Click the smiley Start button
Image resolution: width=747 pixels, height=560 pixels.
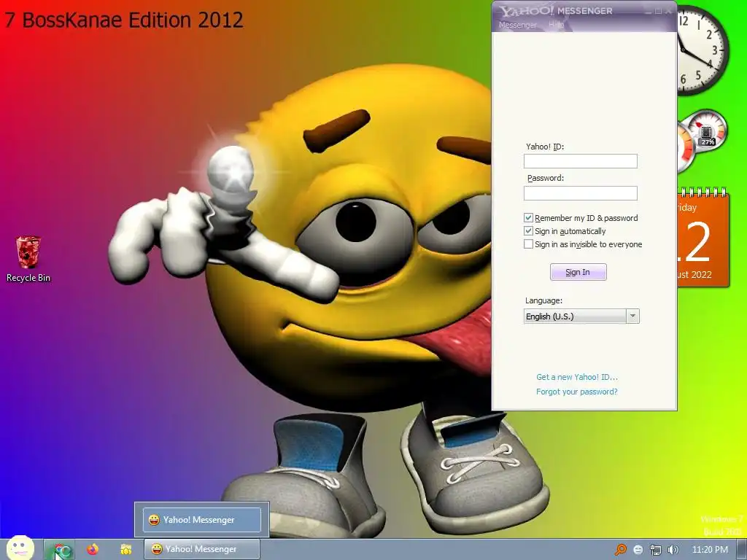point(20,548)
